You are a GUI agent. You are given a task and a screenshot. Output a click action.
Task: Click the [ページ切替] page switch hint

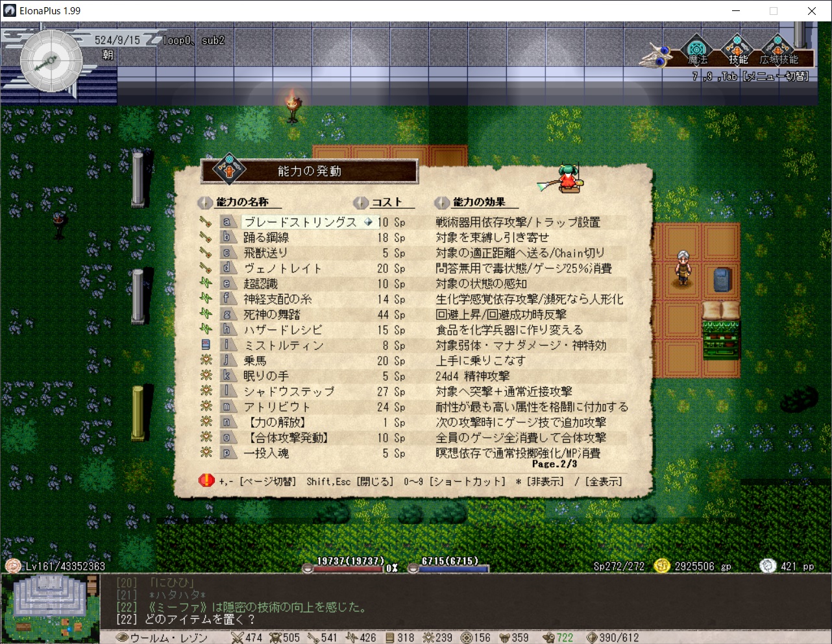coord(267,481)
